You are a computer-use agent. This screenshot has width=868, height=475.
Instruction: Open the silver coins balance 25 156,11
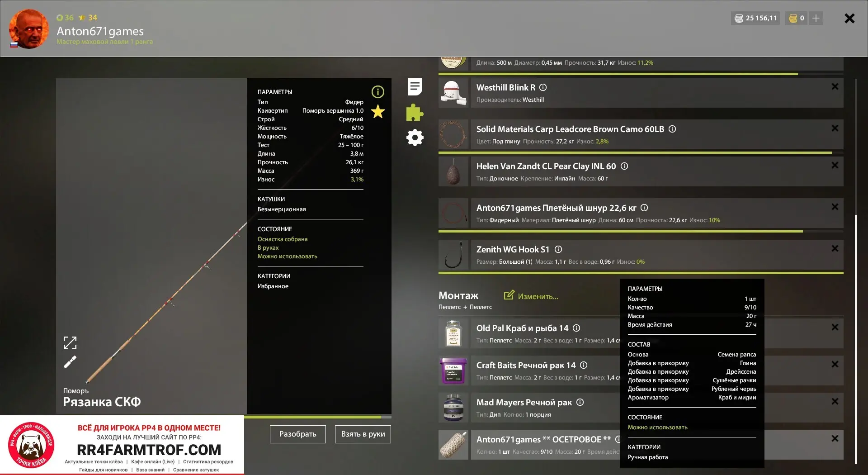pos(755,18)
